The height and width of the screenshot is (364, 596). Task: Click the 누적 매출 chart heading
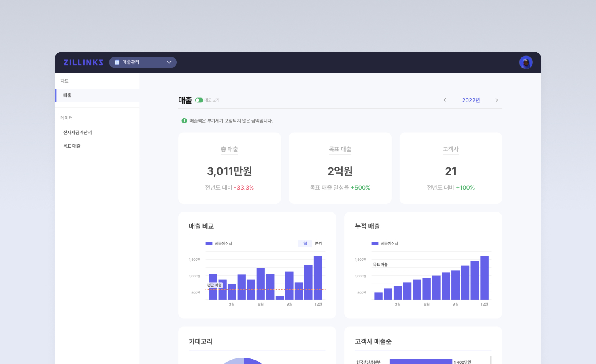pos(367,226)
